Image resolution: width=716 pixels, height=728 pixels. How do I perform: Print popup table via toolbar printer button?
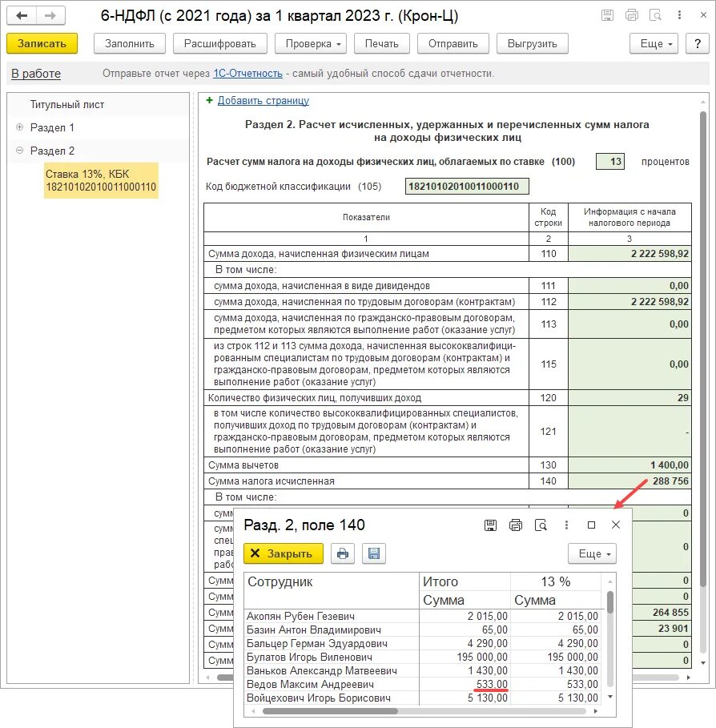(343, 554)
